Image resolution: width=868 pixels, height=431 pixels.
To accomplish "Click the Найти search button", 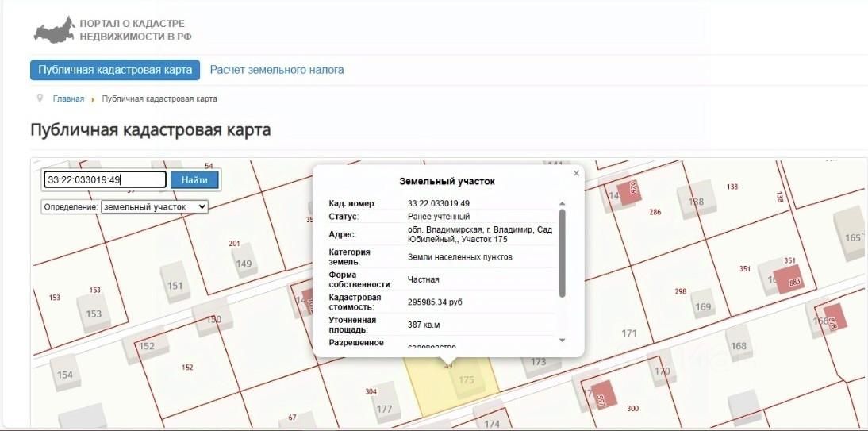I will 194,180.
